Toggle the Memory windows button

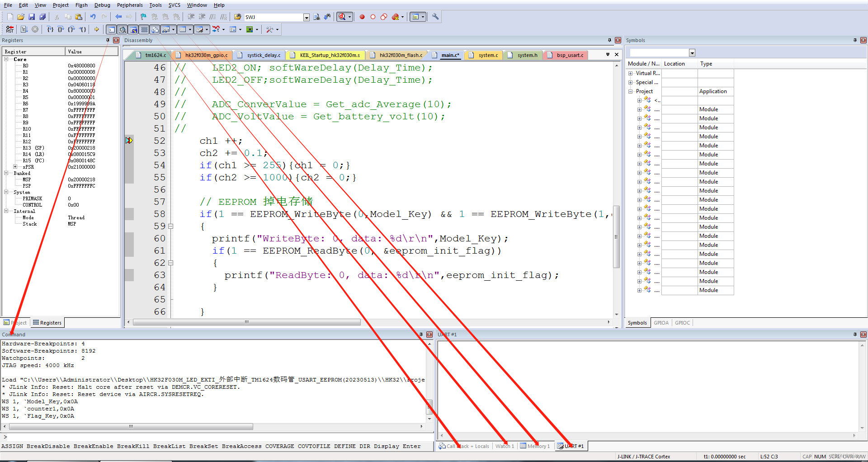[183, 29]
